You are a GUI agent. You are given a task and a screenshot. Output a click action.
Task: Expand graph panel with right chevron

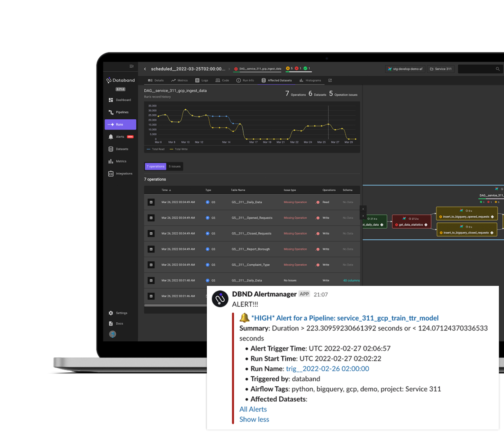363,216
